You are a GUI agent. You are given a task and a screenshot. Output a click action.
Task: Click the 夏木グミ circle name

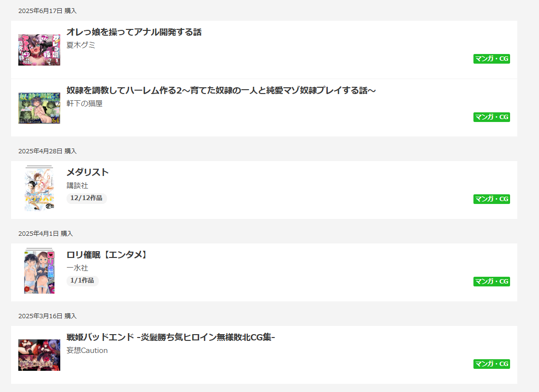(x=81, y=45)
